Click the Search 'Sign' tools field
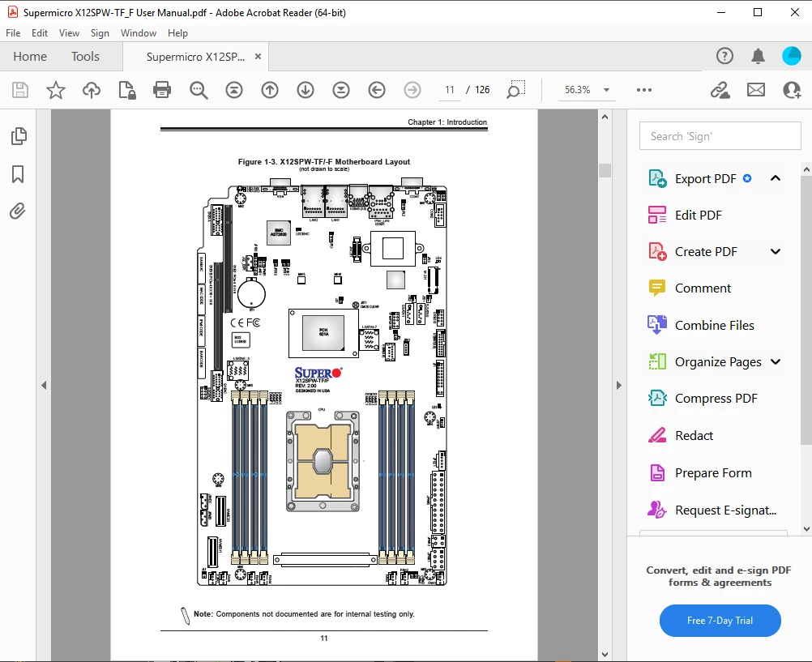The image size is (812, 662). pyautogui.click(x=720, y=136)
